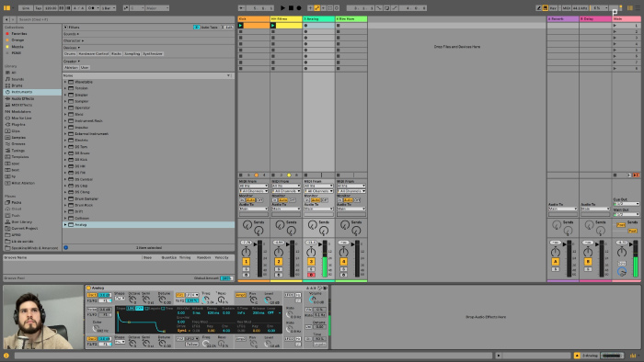Click the Tap tempo button
The image size is (644, 362).
click(x=39, y=7)
